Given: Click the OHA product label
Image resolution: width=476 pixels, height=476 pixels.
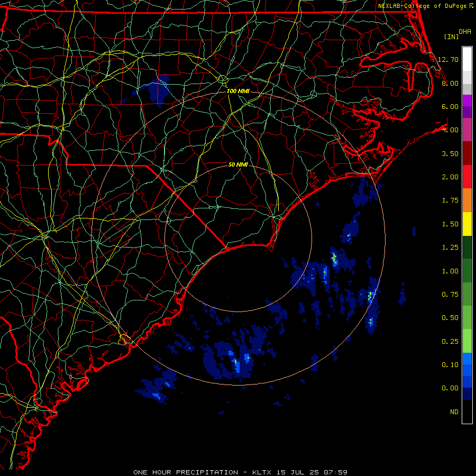Looking at the screenshot, I should 465,32.
